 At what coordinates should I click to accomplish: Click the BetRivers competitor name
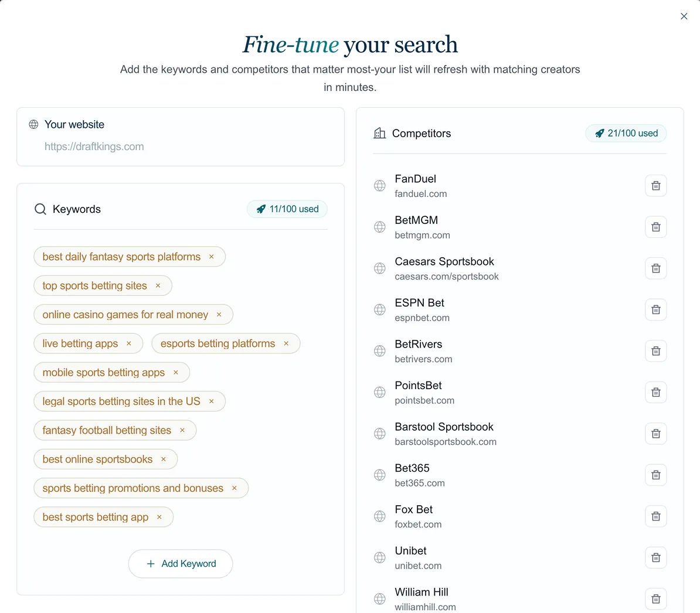[419, 344]
